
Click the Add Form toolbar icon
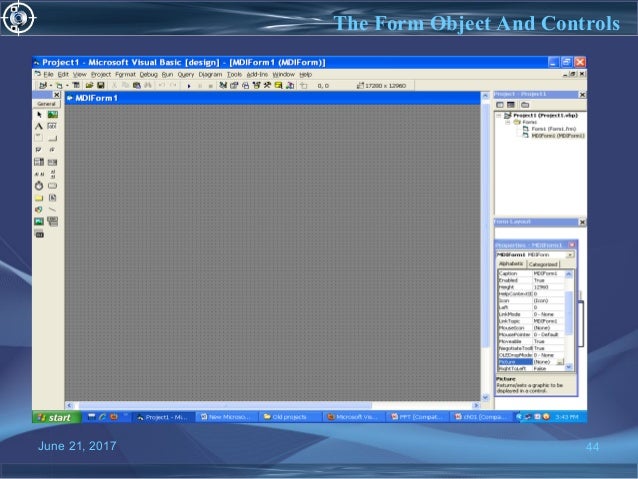click(59, 85)
